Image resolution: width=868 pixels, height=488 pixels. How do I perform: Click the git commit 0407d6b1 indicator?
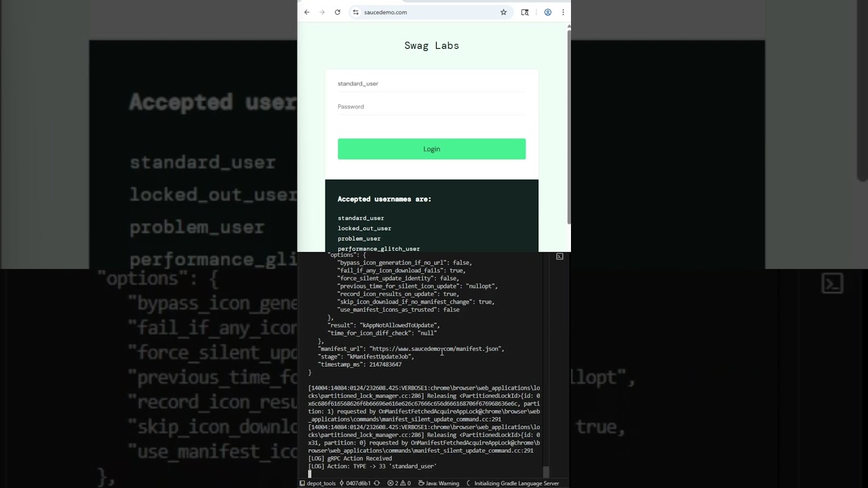pos(355,483)
